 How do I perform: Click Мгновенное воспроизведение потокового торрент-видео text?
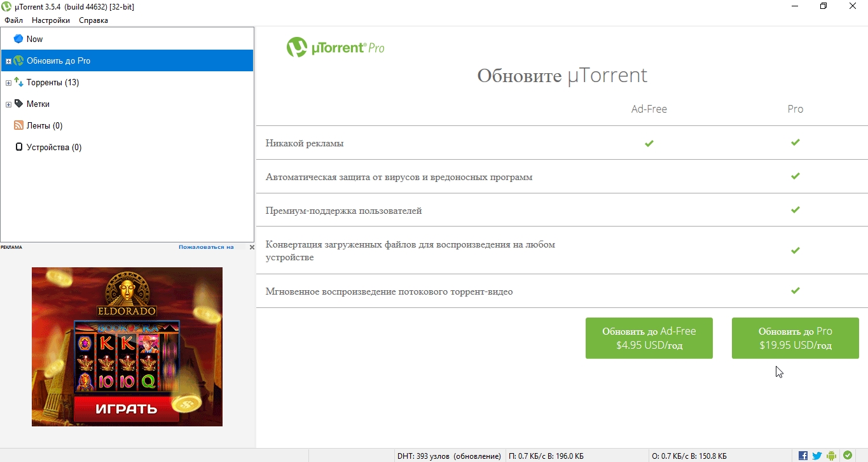tap(389, 291)
